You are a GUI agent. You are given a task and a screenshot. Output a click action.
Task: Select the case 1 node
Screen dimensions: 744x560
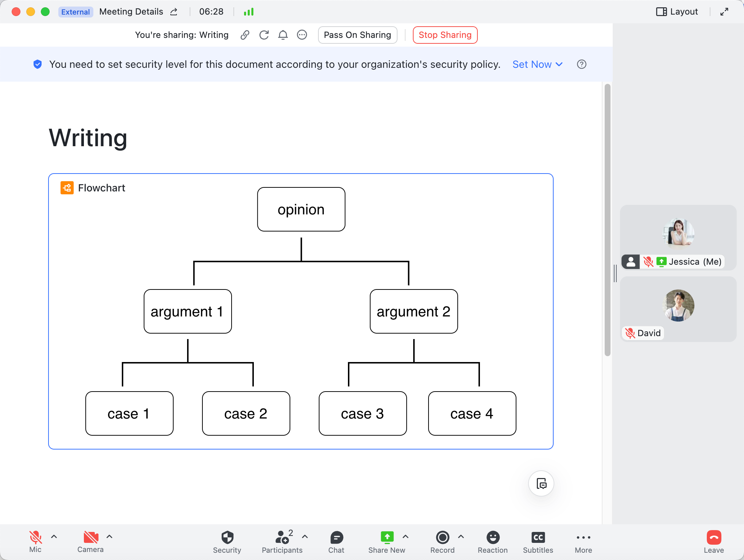tap(129, 413)
